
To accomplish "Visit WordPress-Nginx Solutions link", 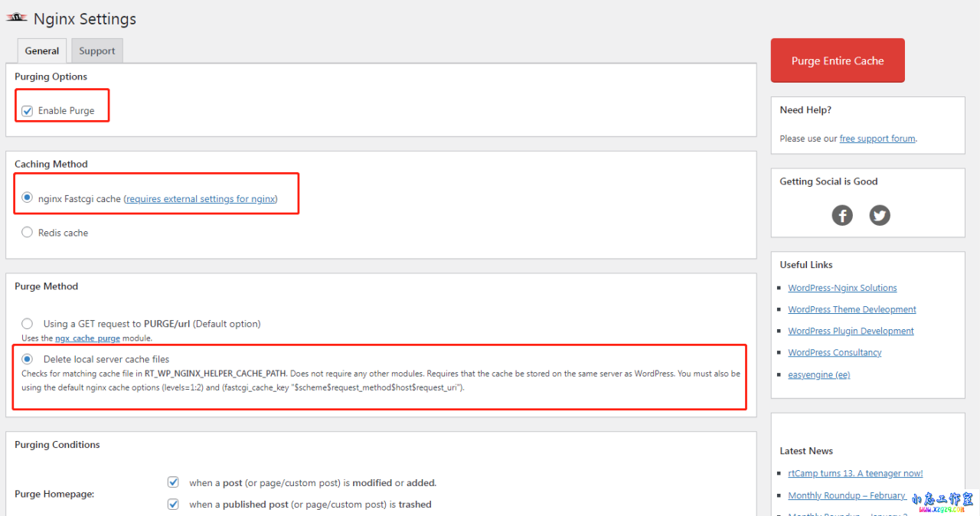I will (842, 288).
